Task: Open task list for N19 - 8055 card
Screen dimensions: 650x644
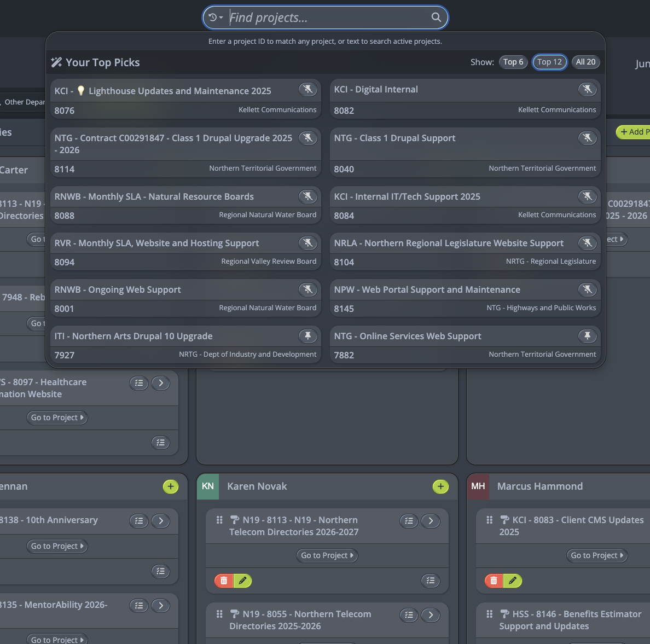Action: [409, 615]
